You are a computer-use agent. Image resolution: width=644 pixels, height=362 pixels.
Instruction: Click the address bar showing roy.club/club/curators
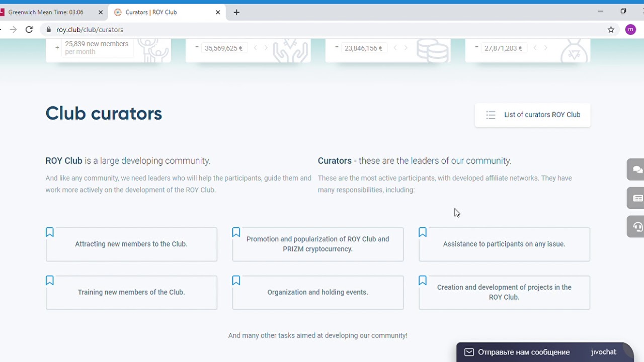click(x=322, y=30)
